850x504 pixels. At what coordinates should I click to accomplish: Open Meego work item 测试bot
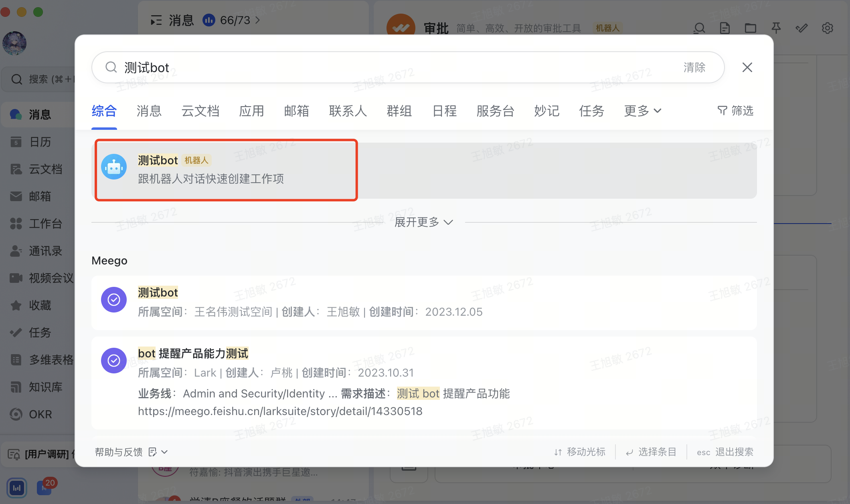pyautogui.click(x=424, y=302)
